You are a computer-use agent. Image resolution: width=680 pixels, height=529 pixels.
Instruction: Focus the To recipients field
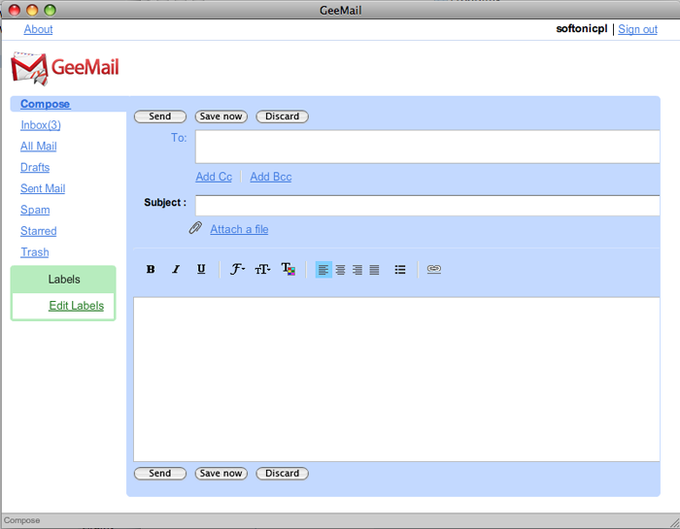[x=428, y=147]
